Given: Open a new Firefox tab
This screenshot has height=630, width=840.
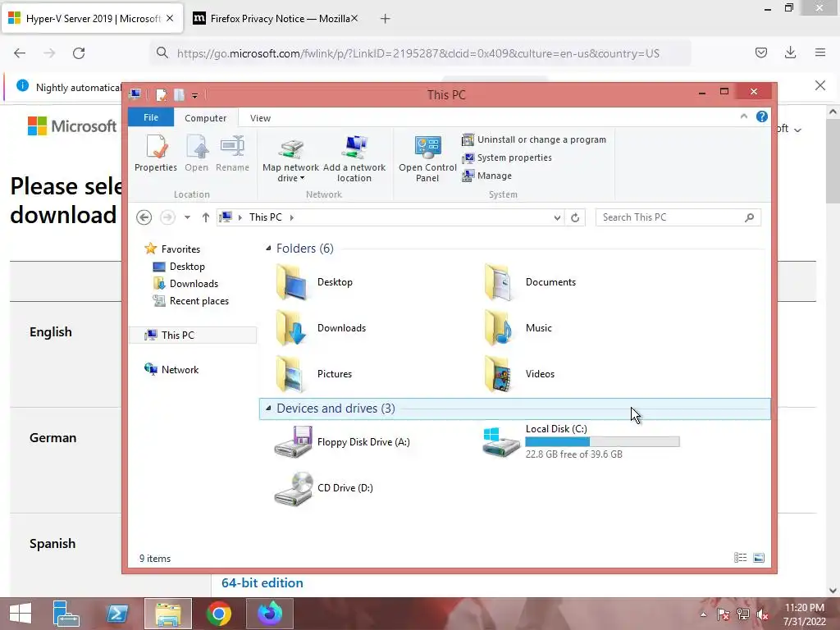Looking at the screenshot, I should tap(386, 19).
